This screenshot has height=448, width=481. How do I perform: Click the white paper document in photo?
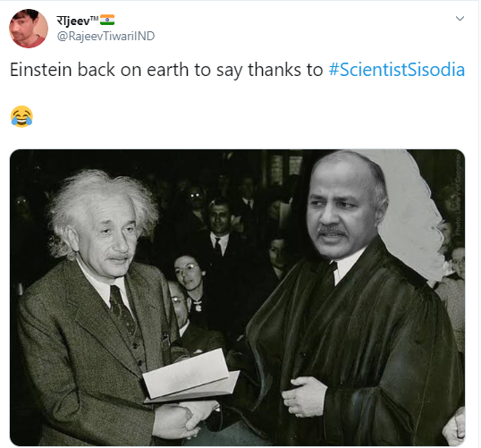click(190, 376)
